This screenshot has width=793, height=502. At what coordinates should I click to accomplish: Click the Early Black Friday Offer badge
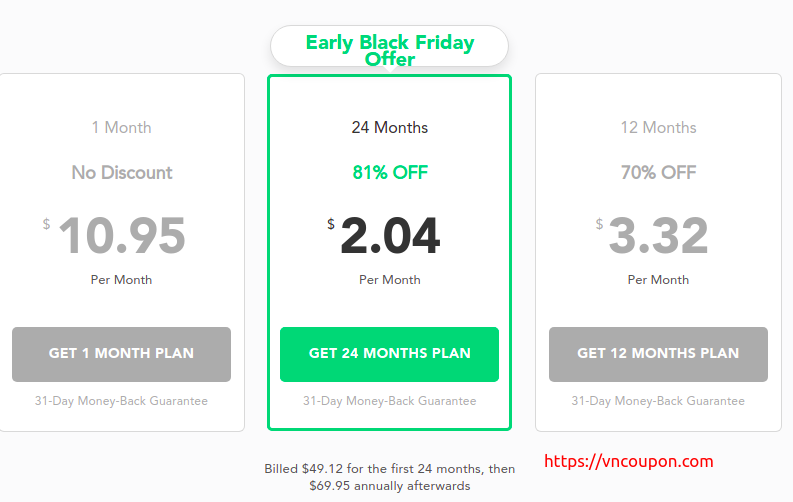point(389,47)
